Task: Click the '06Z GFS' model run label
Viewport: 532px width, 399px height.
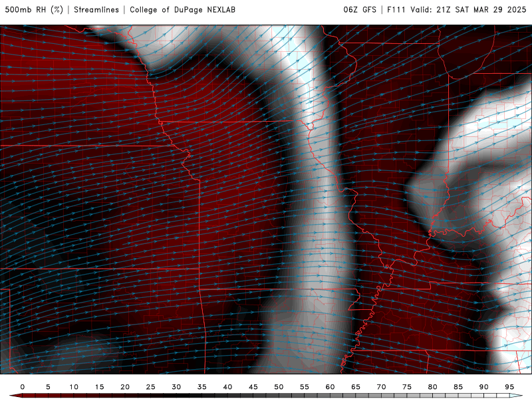Action: click(x=360, y=10)
